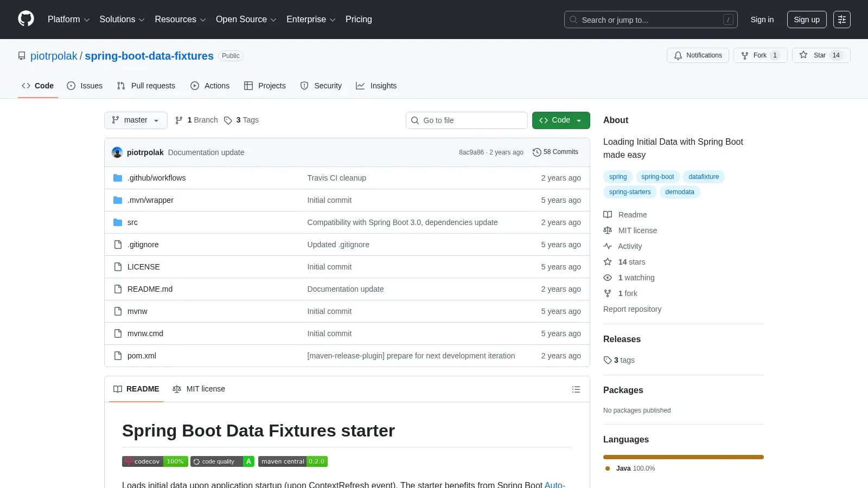Click the .gitignore file icon

[x=118, y=245]
